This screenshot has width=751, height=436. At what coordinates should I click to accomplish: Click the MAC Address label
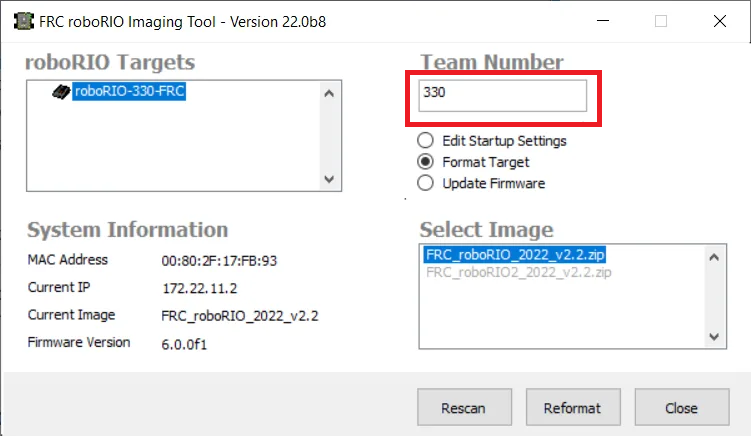pyautogui.click(x=68, y=260)
